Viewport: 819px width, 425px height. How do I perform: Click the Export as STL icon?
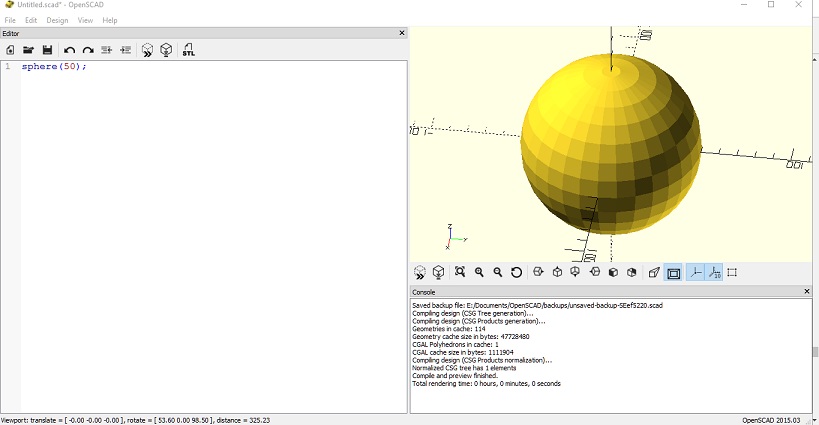click(189, 50)
